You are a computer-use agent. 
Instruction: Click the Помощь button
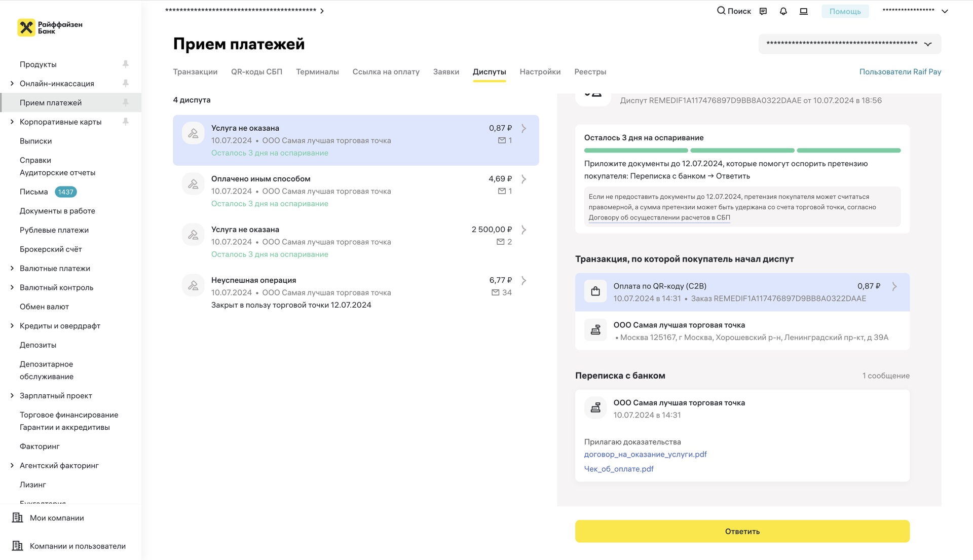point(845,11)
